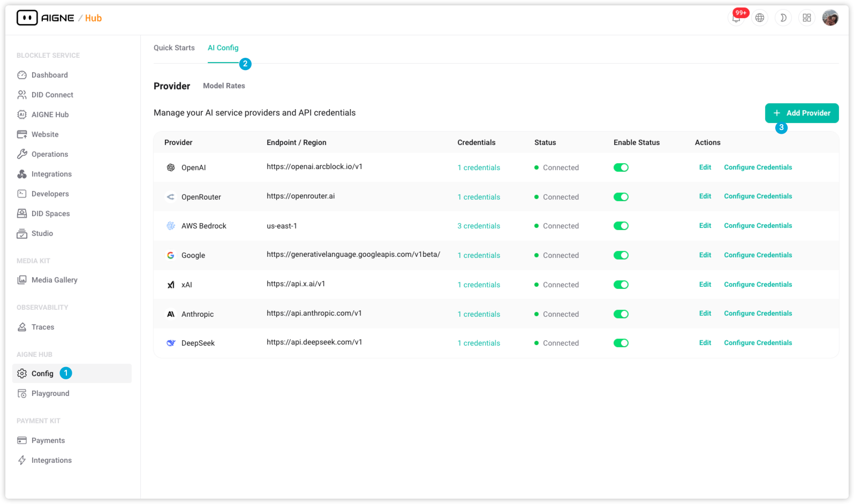Go to Playground in sidebar
854x504 pixels.
point(50,394)
